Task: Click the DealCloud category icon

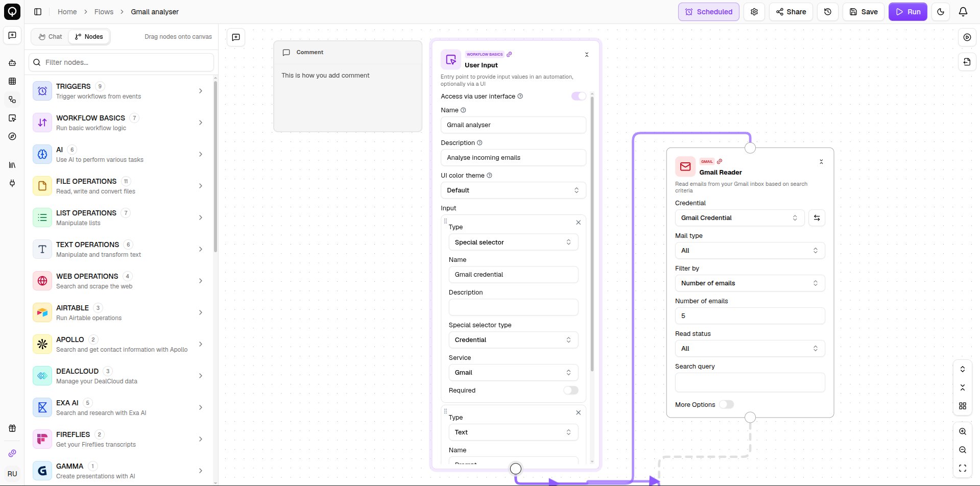Action: [42, 376]
